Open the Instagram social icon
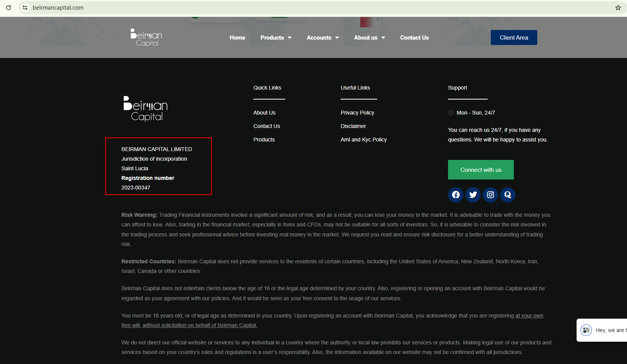The height and width of the screenshot is (364, 627). 490,195
